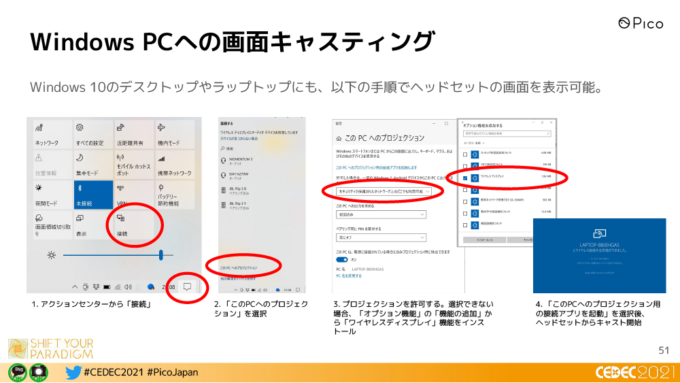Enable 機内モード airplane tile
This screenshot has height=383, width=680.
(175, 134)
